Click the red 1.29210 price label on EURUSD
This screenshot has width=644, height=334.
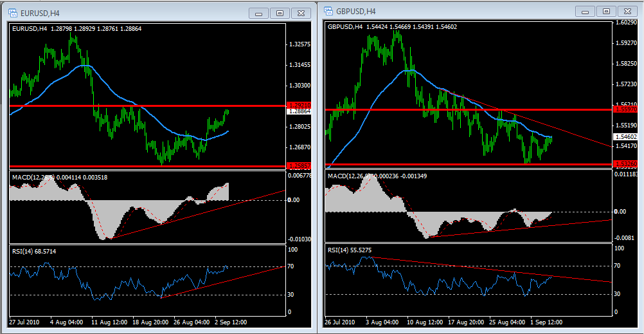coord(300,106)
